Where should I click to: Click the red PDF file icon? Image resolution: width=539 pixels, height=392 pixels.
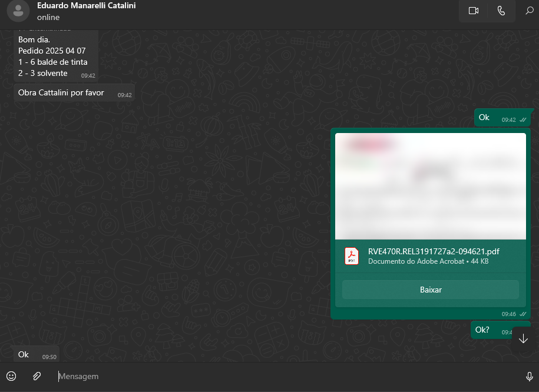tap(352, 256)
